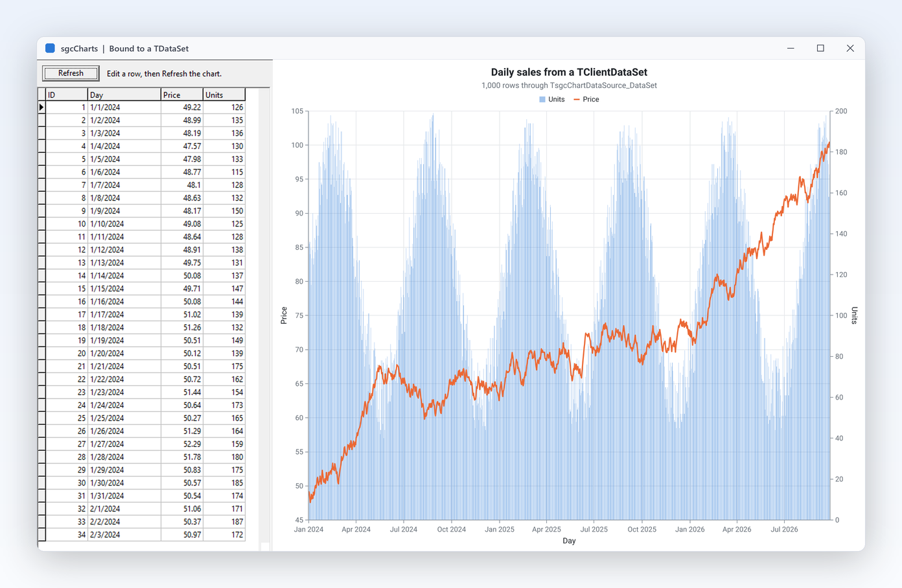This screenshot has height=588, width=902.
Task: Select the Units column header
Action: click(224, 95)
